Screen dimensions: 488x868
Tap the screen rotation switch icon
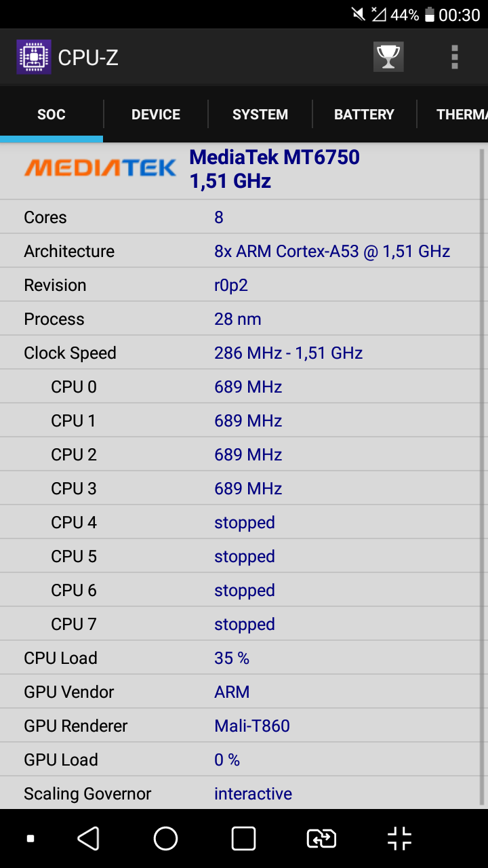[321, 839]
